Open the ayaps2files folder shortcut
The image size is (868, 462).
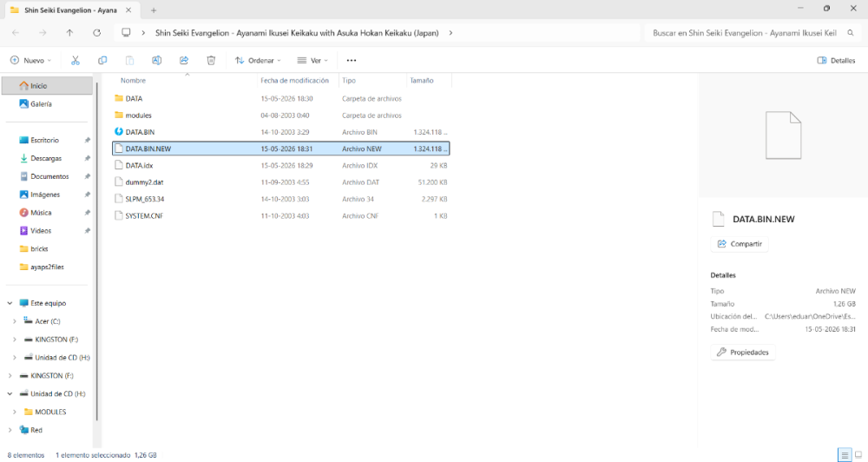(x=47, y=267)
